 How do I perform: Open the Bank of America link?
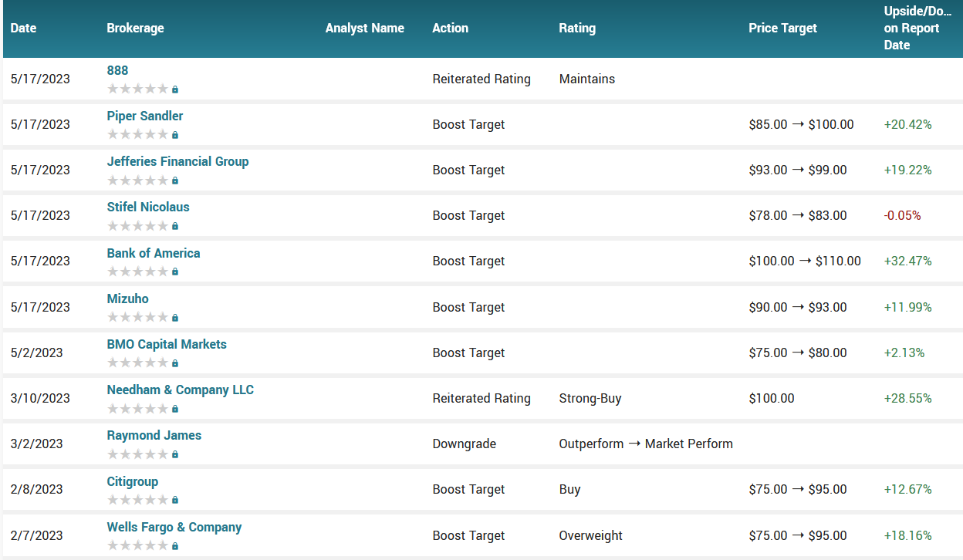pyautogui.click(x=154, y=253)
